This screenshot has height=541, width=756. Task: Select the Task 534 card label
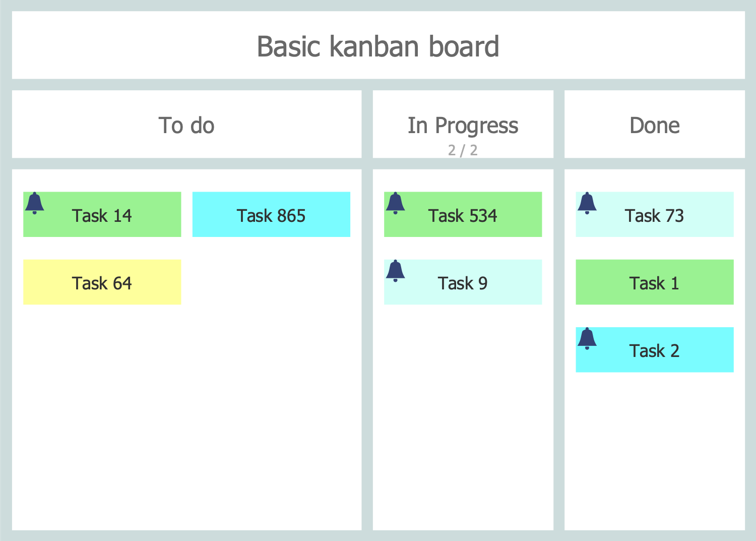(463, 216)
